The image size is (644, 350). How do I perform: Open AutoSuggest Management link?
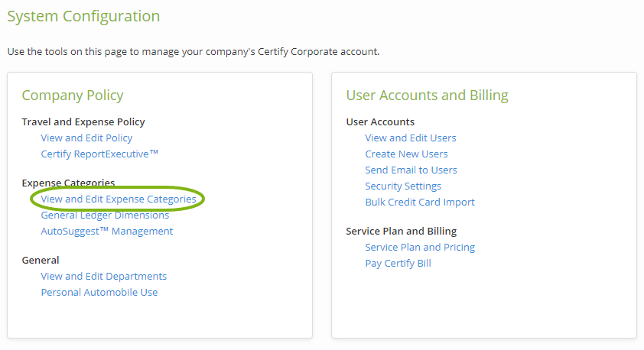(107, 232)
